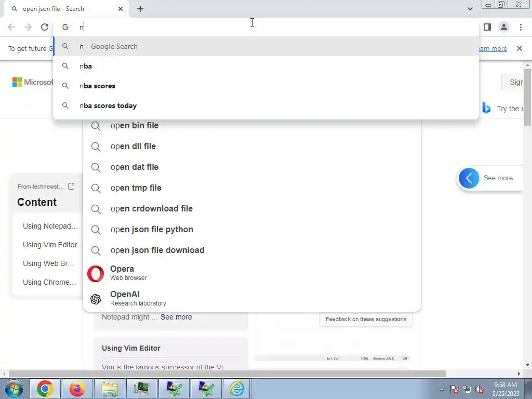
Task: Pick the 'open bin file' Bing suggestion
Action: click(252, 126)
